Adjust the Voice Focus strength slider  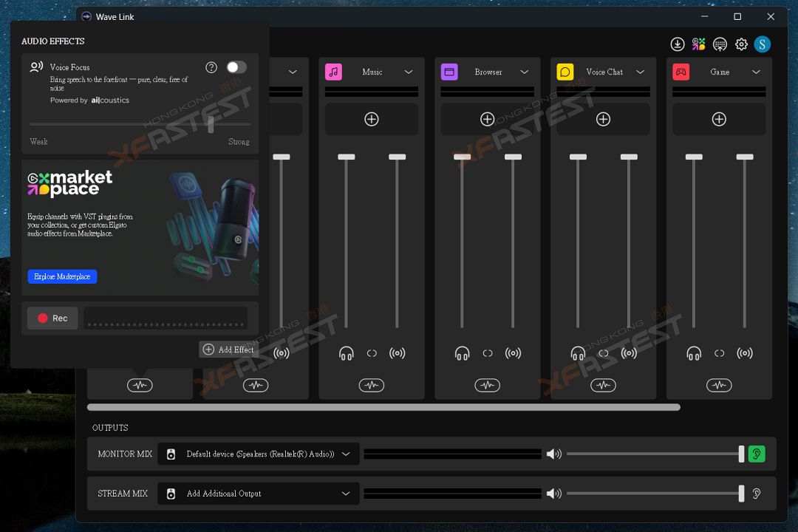211,123
